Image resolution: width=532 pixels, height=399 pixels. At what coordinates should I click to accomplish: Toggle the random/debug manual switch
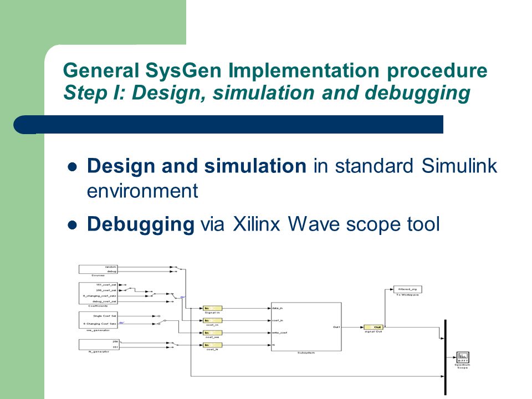coord(178,269)
